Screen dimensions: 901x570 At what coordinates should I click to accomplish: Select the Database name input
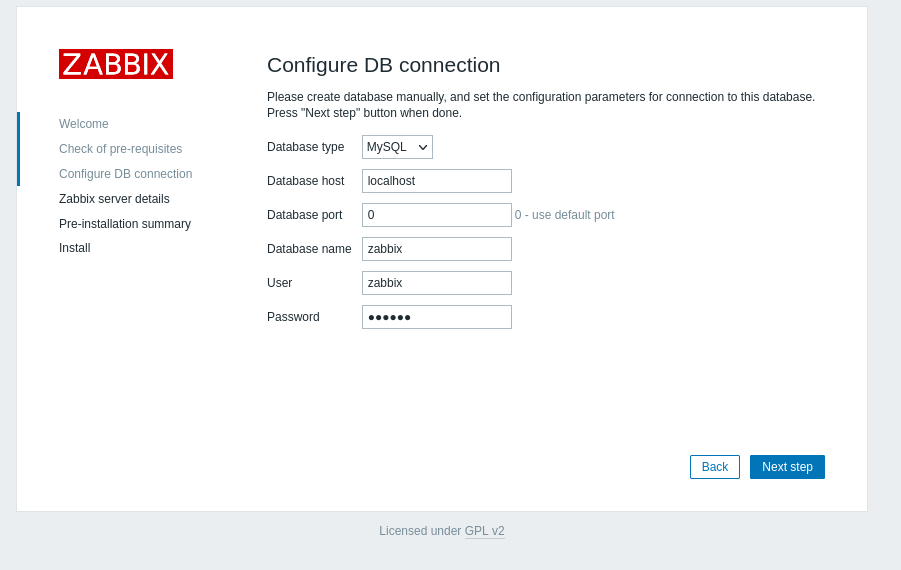[x=437, y=249]
